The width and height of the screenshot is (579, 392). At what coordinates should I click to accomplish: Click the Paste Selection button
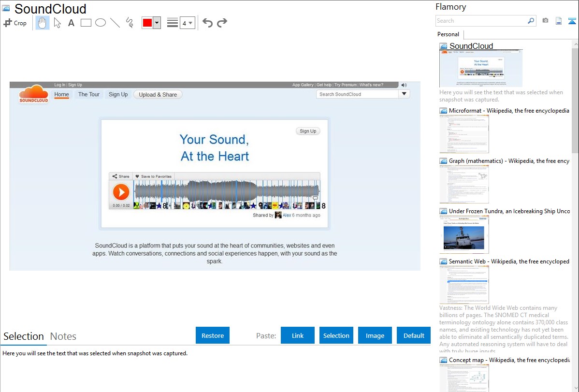click(x=336, y=335)
